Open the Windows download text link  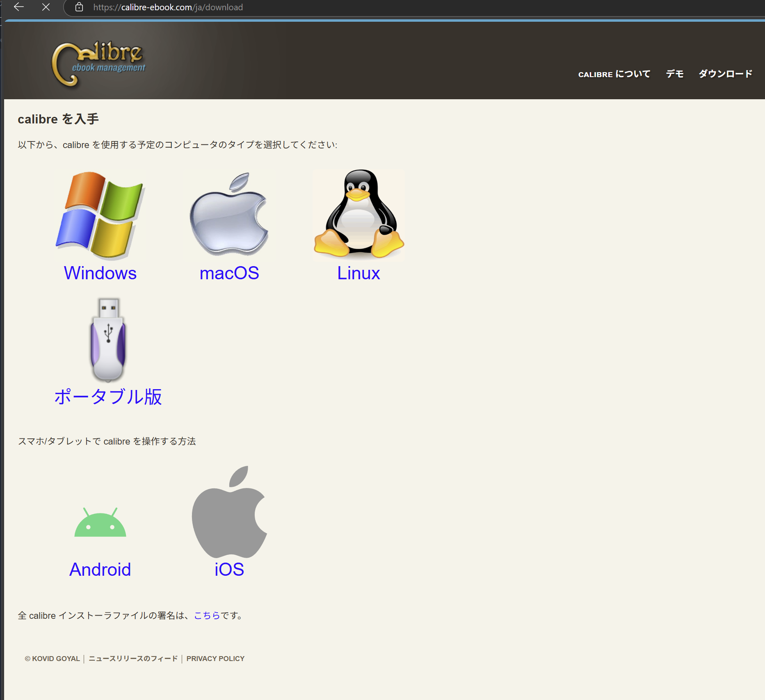[x=100, y=273]
